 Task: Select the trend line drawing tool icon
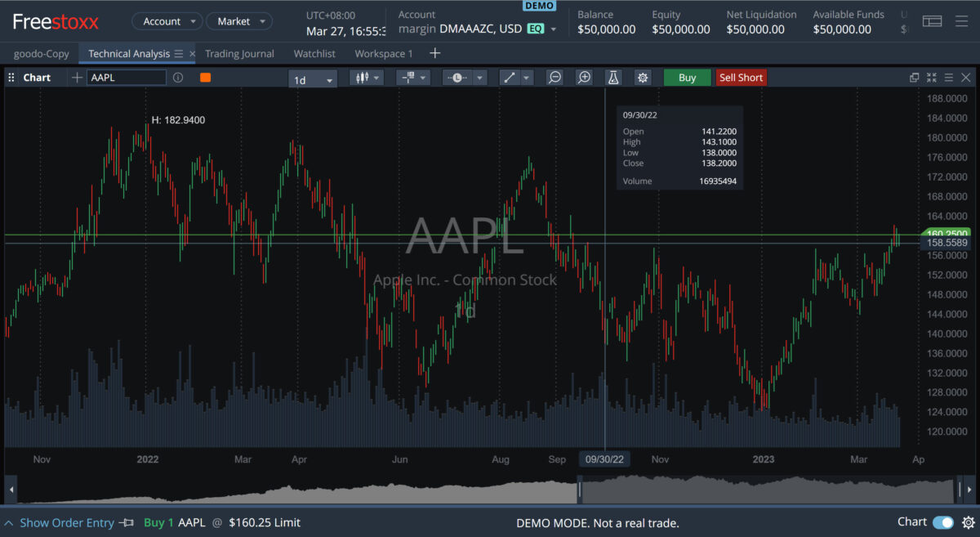coord(510,78)
